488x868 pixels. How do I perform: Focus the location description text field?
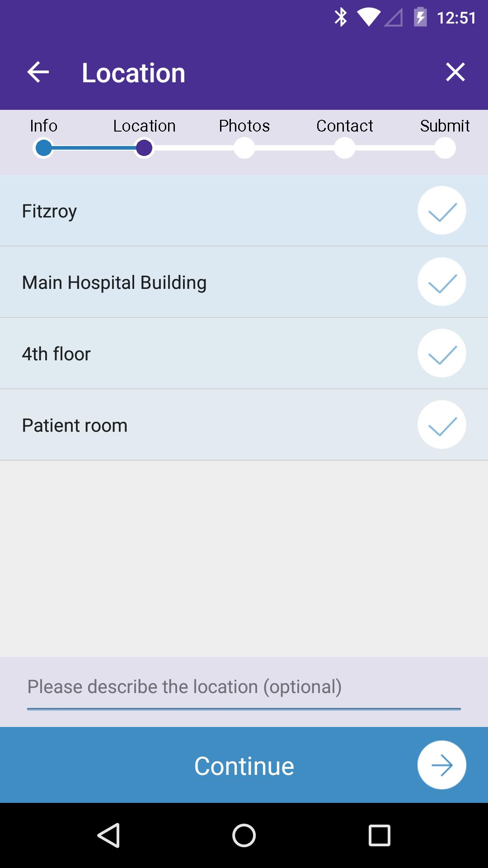(x=244, y=687)
